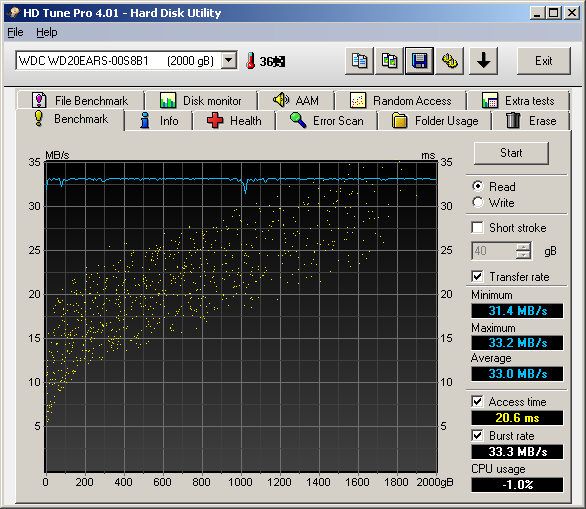Image resolution: width=586 pixels, height=509 pixels.
Task: Click the Minimum 31.4 MB/s value
Action: pyautogui.click(x=517, y=311)
